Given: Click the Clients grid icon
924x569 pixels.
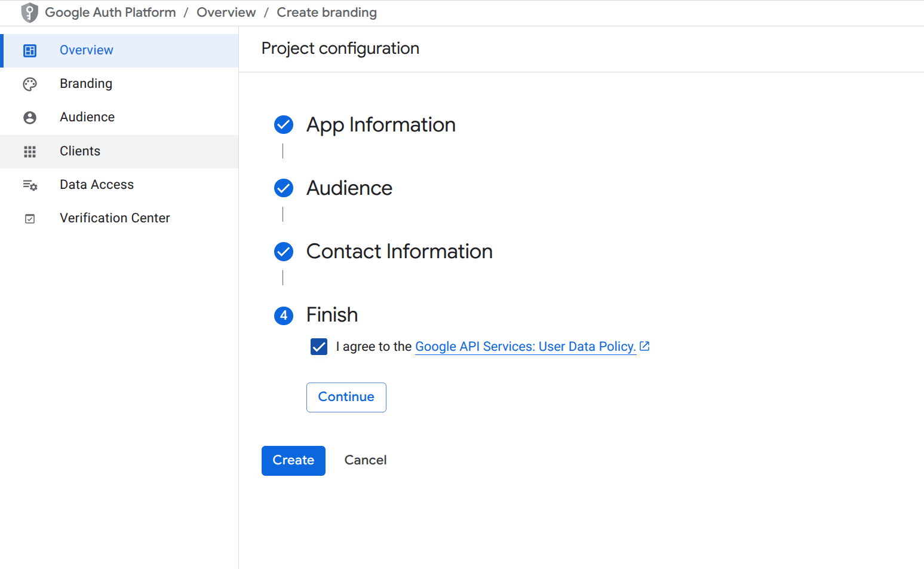Looking at the screenshot, I should (30, 152).
